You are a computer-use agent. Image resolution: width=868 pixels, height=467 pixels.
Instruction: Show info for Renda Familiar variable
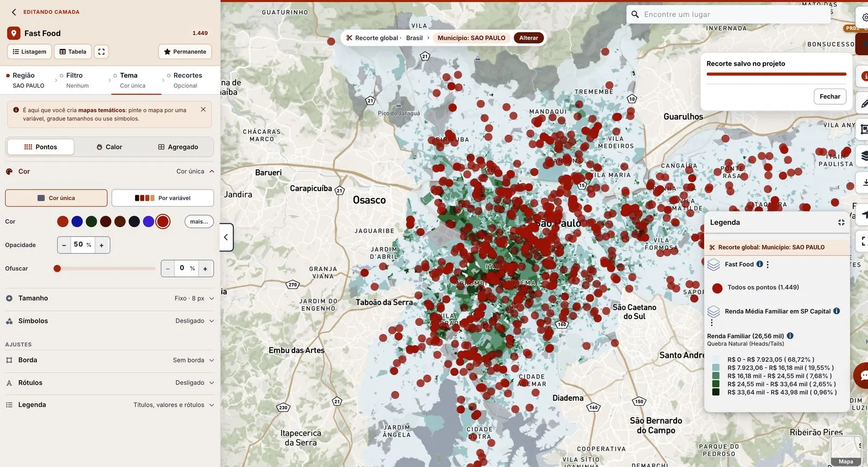tap(790, 336)
